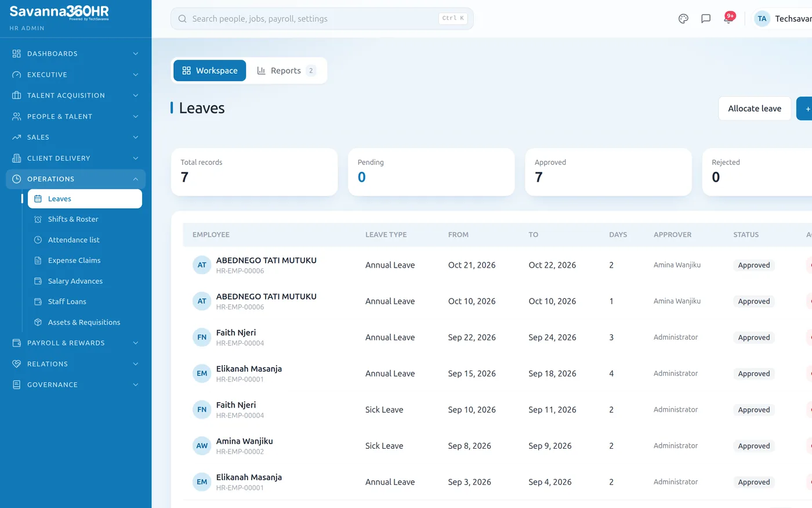Click the Sep 22, 2026 from date
This screenshot has width=812, height=508.
[x=472, y=337]
